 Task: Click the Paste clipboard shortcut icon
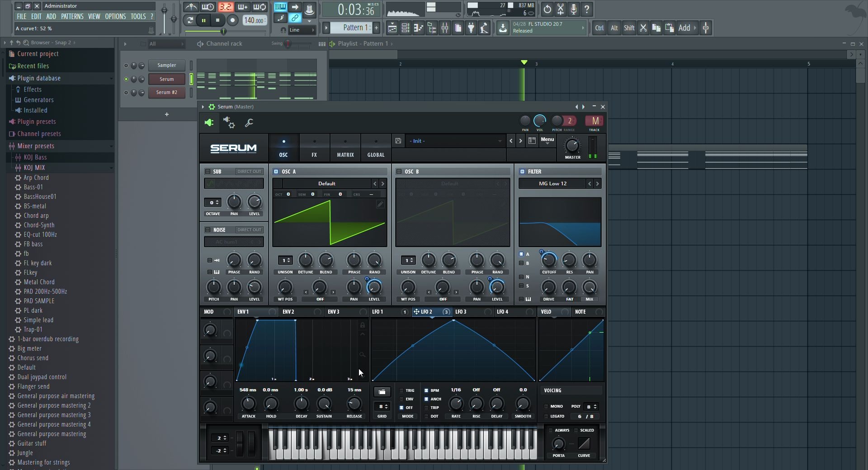[670, 28]
